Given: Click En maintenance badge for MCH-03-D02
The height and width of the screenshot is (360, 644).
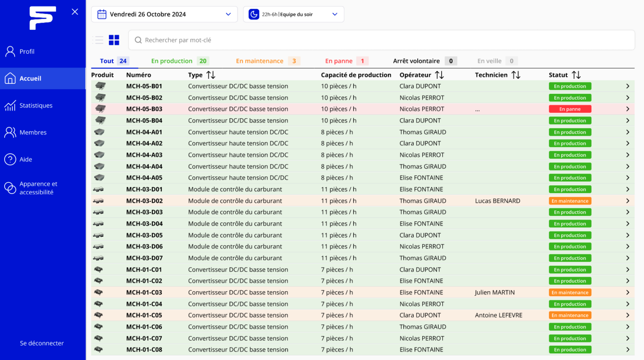Looking at the screenshot, I should (570, 201).
